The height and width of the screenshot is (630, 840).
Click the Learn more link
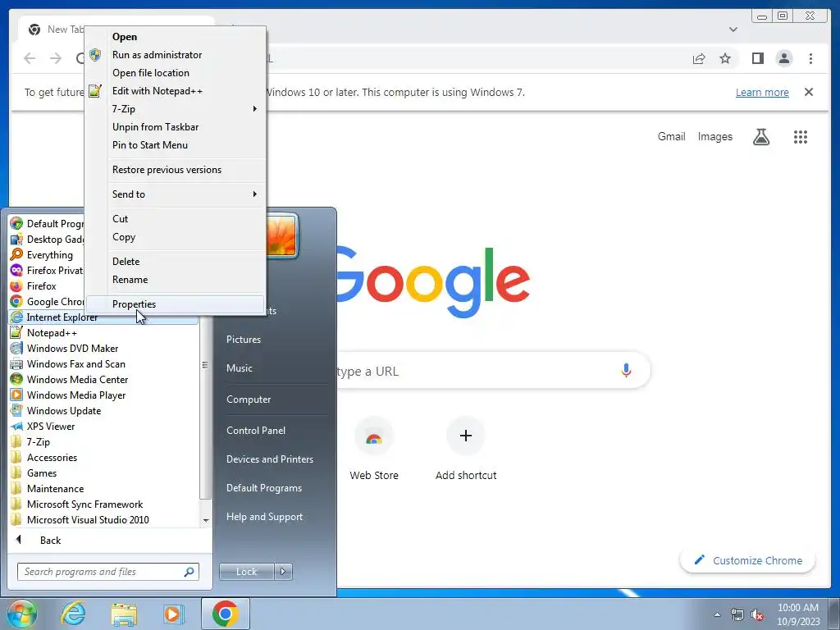762,92
